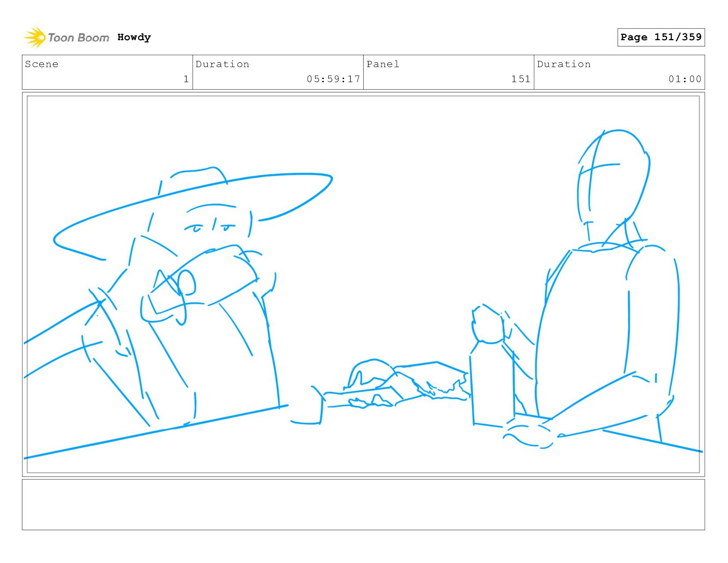Screen dimensions: 728x563
Task: Click the Toon Boom logo icon
Action: [35, 38]
